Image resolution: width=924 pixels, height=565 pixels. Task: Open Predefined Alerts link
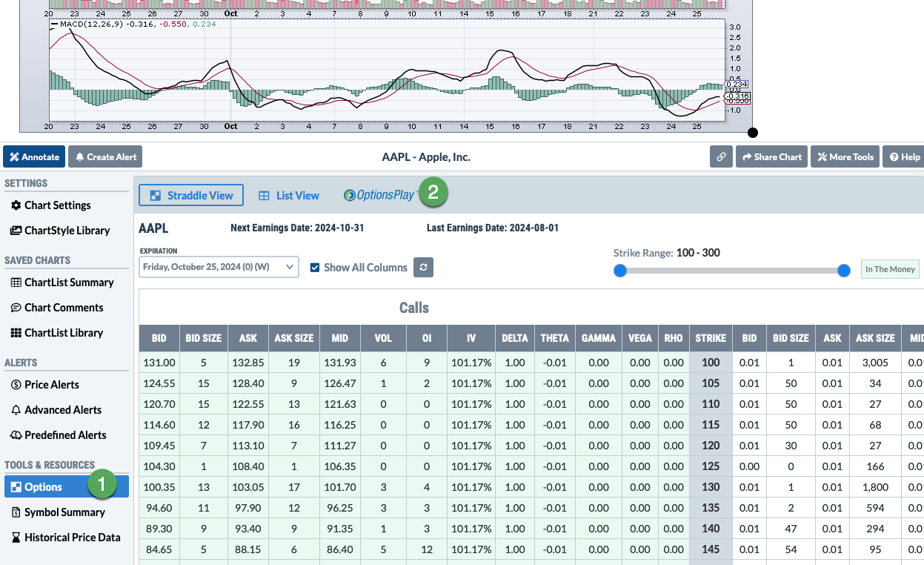pos(65,435)
